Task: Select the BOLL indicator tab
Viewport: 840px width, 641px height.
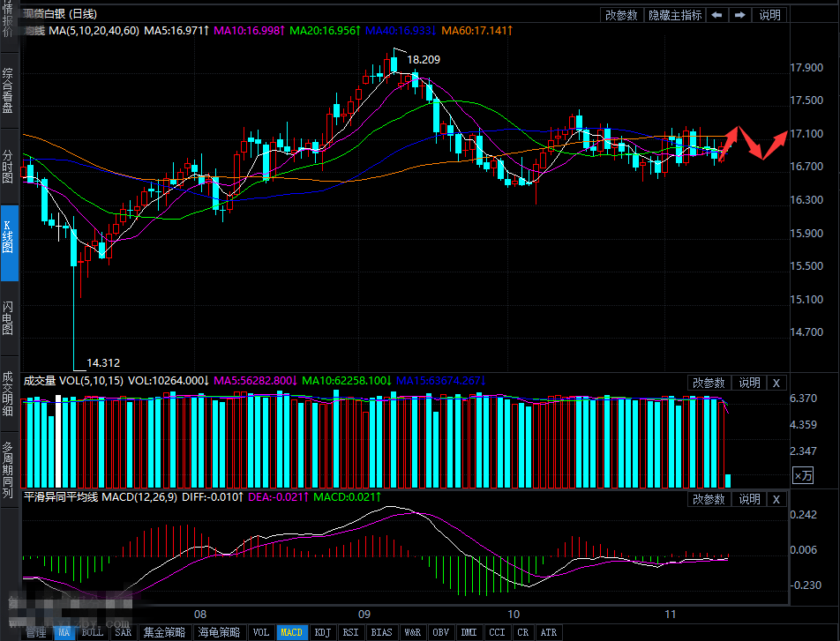Action: [92, 632]
